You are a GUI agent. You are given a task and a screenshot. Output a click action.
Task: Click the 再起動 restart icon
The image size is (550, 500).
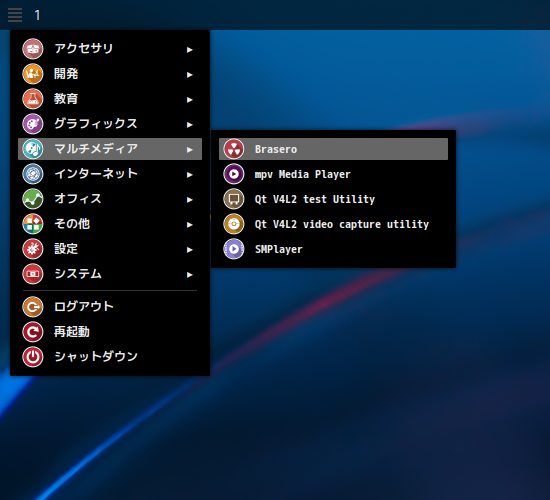[x=33, y=332]
